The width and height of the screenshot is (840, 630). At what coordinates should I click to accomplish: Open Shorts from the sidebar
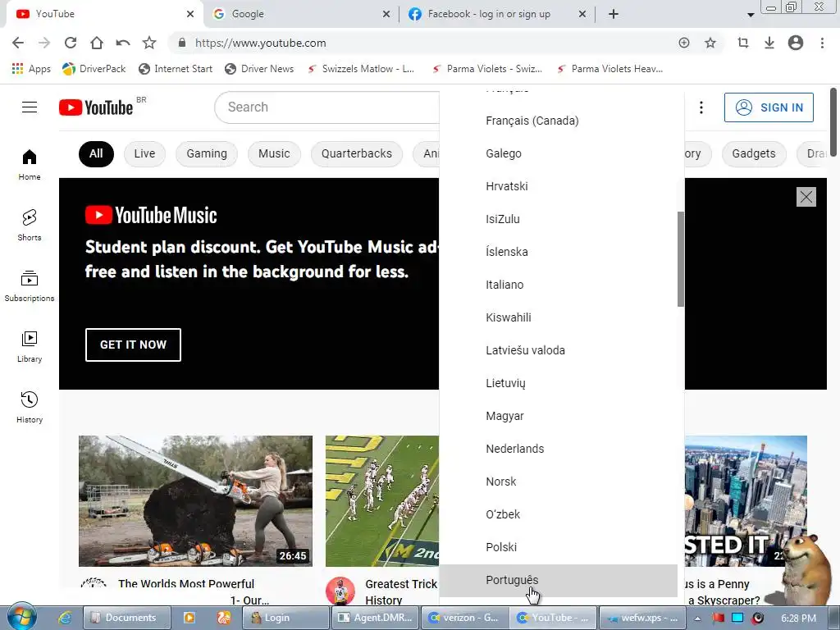tap(30, 225)
